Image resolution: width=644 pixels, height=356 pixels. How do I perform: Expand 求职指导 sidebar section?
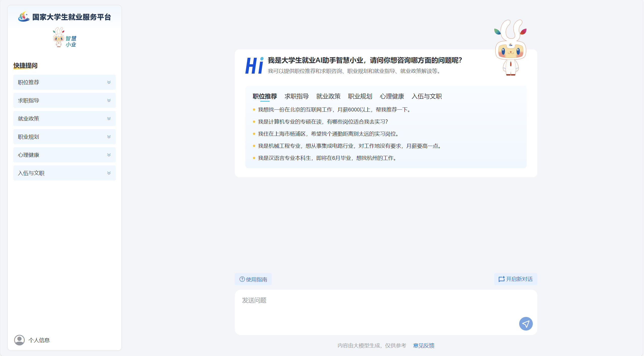coord(64,100)
